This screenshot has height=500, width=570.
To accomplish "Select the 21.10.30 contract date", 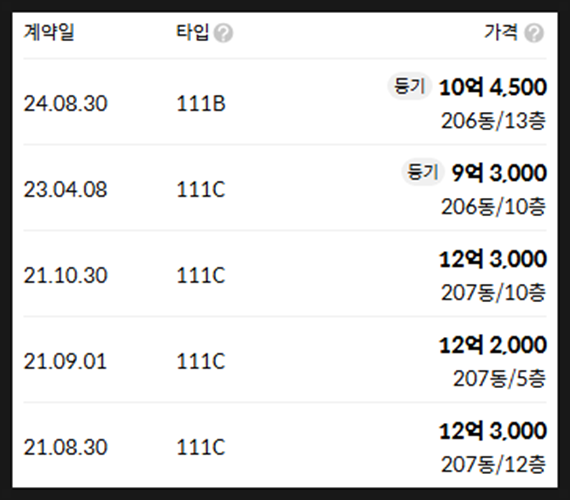I will pyautogui.click(x=65, y=275).
